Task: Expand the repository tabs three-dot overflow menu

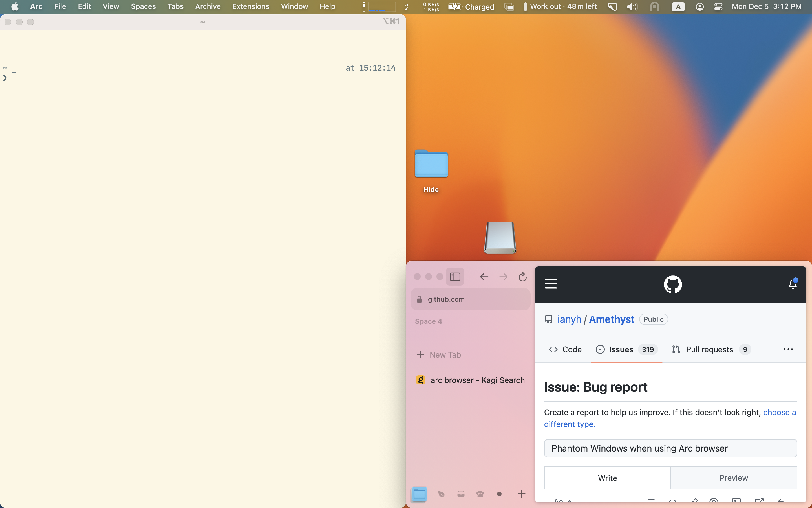Action: click(788, 349)
